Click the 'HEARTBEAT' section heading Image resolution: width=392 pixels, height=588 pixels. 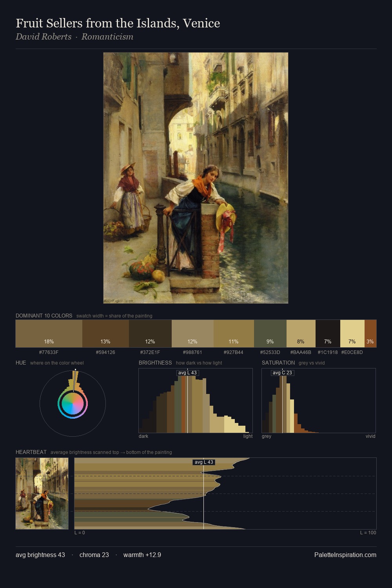(x=31, y=452)
